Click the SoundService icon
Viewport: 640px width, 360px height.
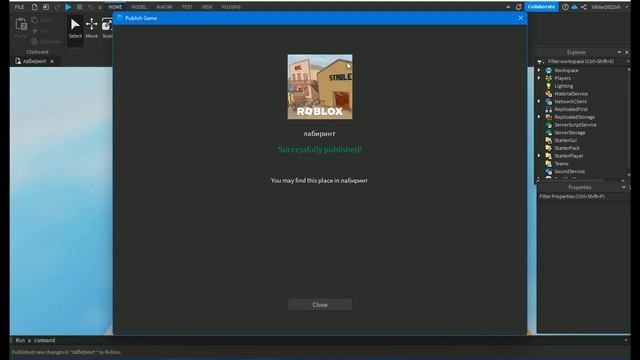(x=549, y=171)
